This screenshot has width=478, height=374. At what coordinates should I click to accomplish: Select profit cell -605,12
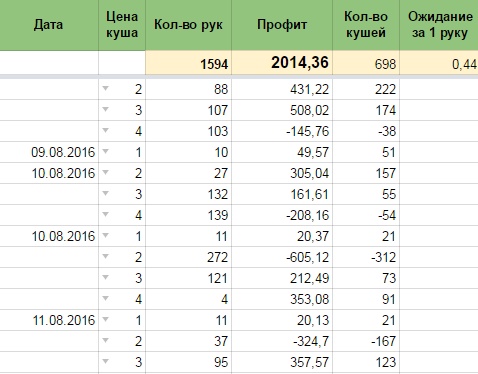(282, 257)
